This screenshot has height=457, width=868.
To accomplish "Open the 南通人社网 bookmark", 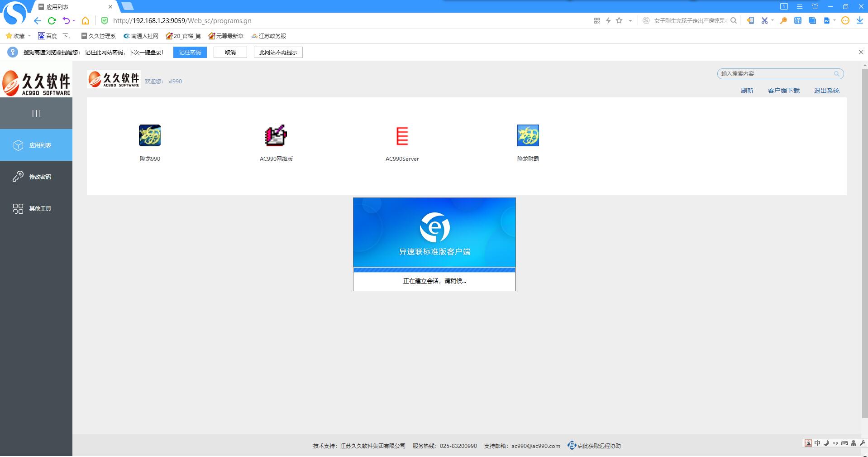I will (141, 36).
